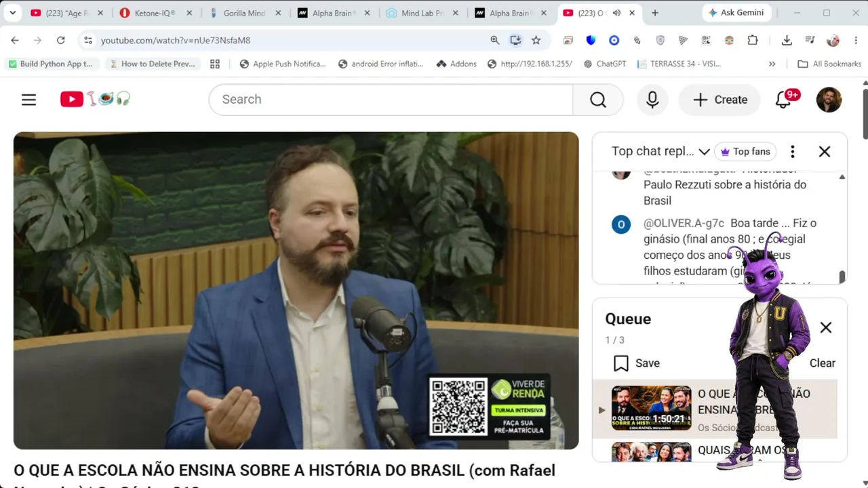
Task: Switch to the (223) "Age R tab
Action: (x=67, y=13)
